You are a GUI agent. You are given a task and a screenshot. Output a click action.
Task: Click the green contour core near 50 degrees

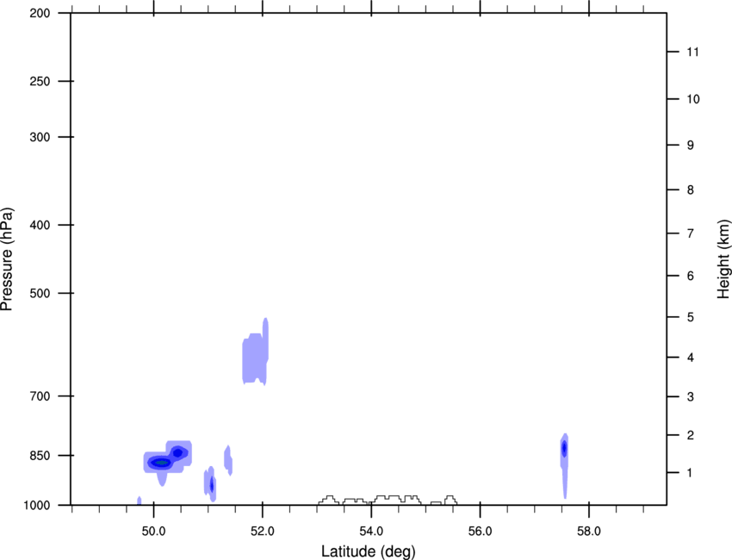coord(162,463)
